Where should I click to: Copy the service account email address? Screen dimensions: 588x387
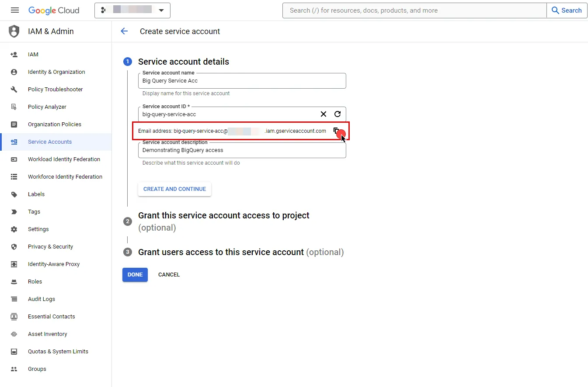[x=336, y=131]
